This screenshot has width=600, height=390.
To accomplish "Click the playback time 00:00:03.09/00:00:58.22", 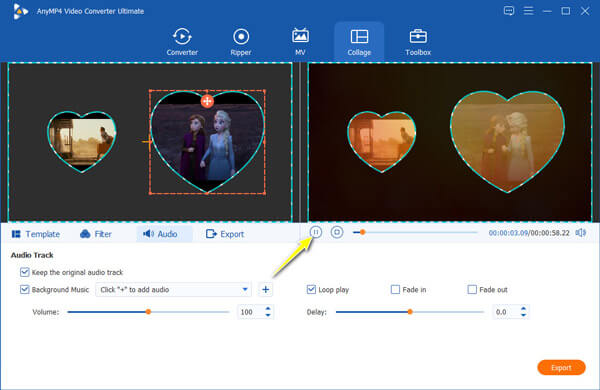I will coord(529,233).
